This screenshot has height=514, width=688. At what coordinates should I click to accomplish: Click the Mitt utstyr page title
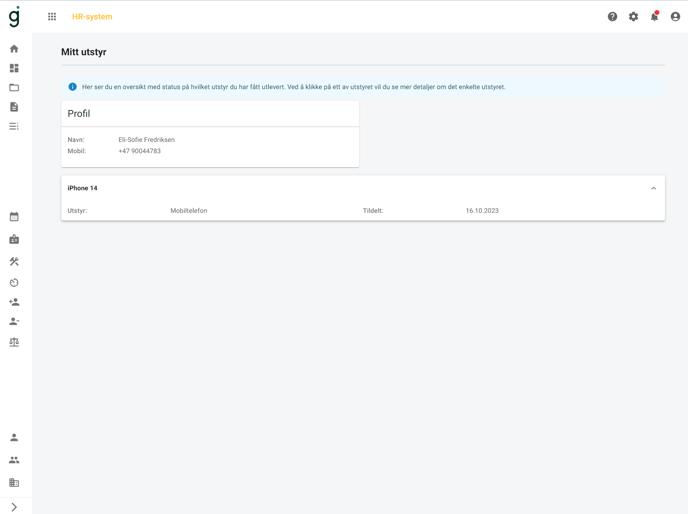[84, 52]
